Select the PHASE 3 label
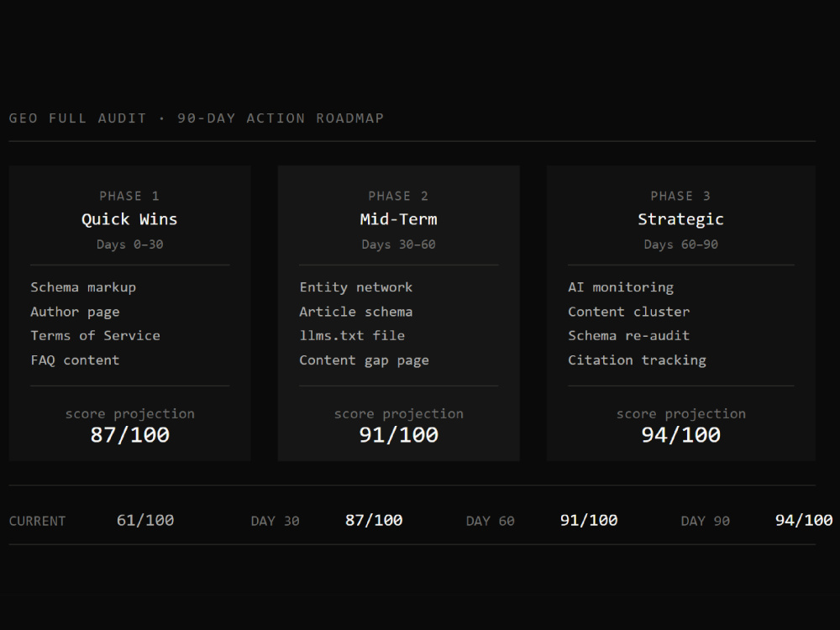Image resolution: width=840 pixels, height=630 pixels. pyautogui.click(x=681, y=196)
